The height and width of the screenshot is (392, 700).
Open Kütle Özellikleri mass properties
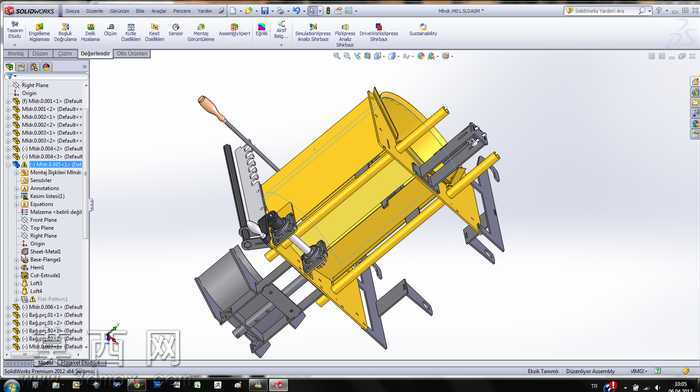coord(130,33)
